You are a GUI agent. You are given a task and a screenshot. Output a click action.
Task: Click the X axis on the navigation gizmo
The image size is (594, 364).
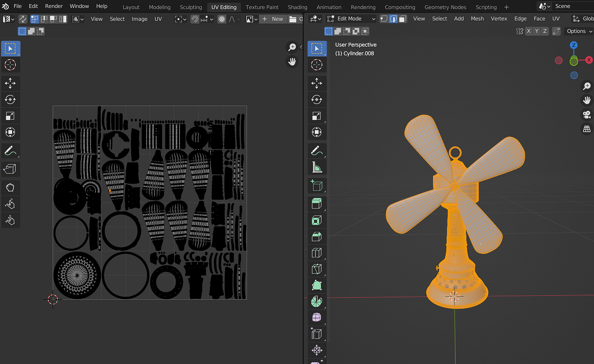coord(589,60)
